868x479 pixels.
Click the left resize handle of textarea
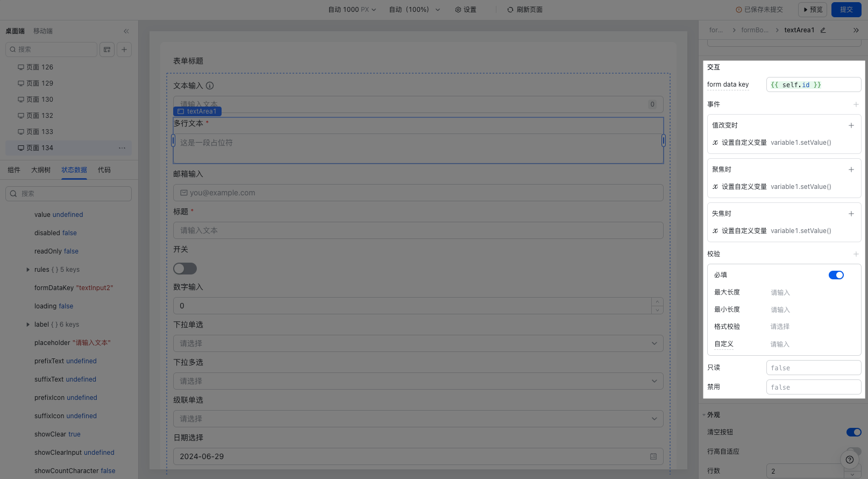tap(173, 140)
